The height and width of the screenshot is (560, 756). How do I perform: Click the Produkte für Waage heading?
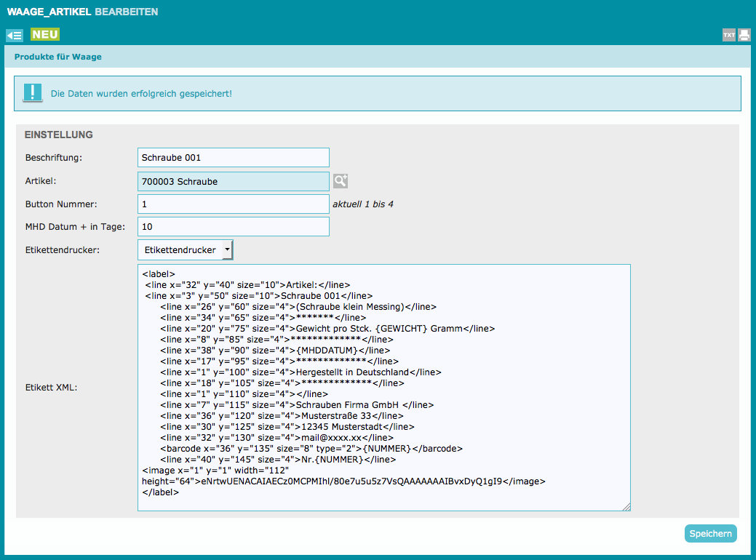tap(58, 57)
